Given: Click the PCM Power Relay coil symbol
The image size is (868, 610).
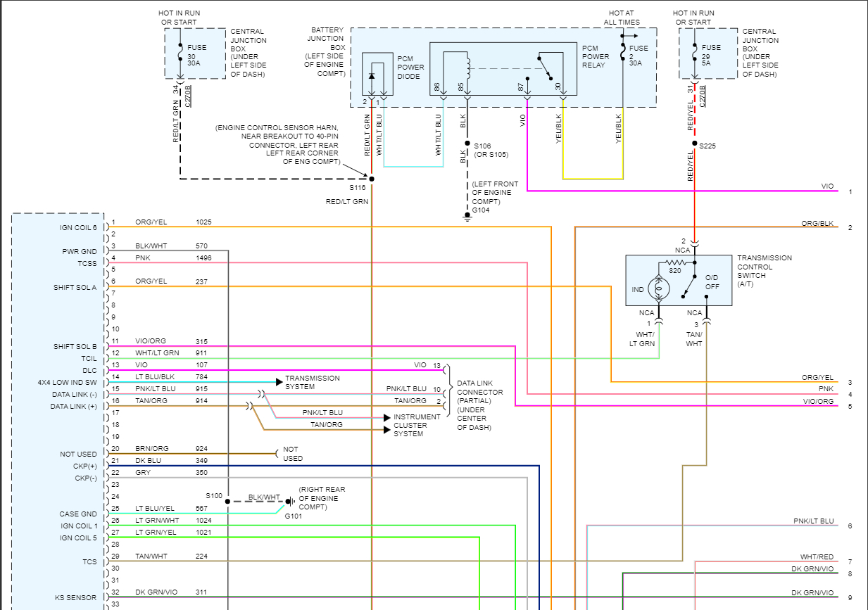Looking at the screenshot, I should tap(465, 67).
